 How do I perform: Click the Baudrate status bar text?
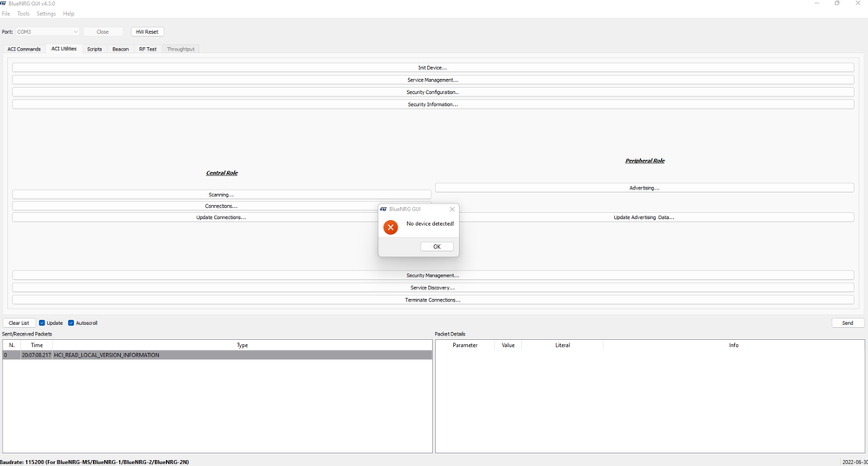tap(95, 463)
